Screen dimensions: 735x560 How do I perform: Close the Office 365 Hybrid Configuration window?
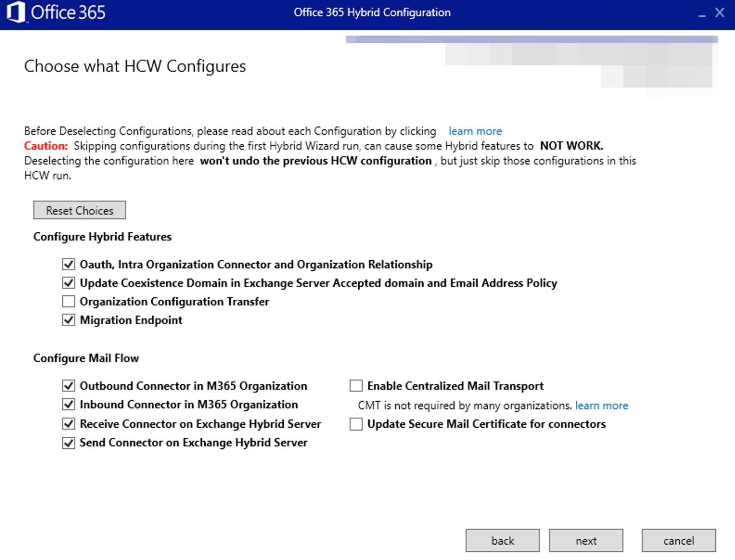[719, 13]
